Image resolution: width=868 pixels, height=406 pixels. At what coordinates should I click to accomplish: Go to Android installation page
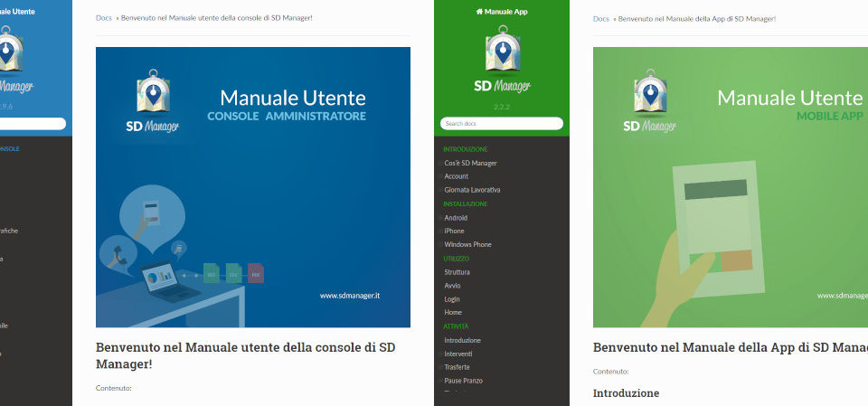tap(456, 217)
